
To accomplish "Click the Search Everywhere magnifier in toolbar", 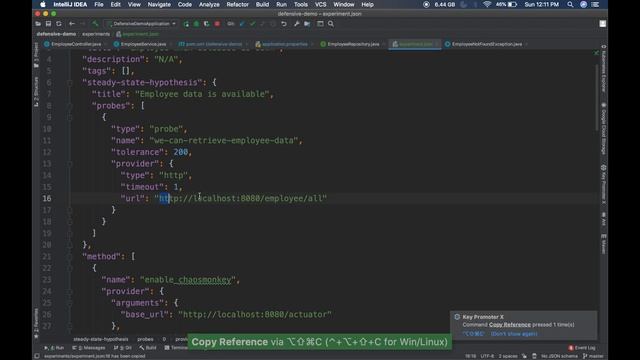I will 331,24.
